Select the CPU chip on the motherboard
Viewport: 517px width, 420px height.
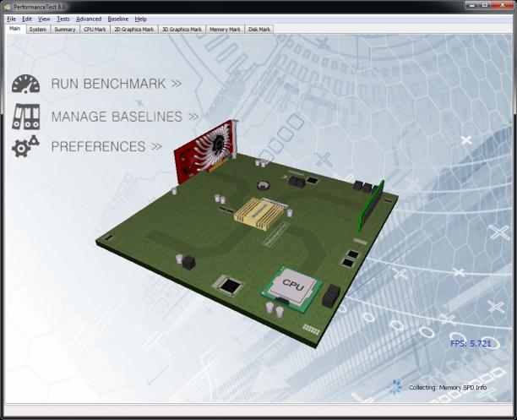tap(292, 289)
